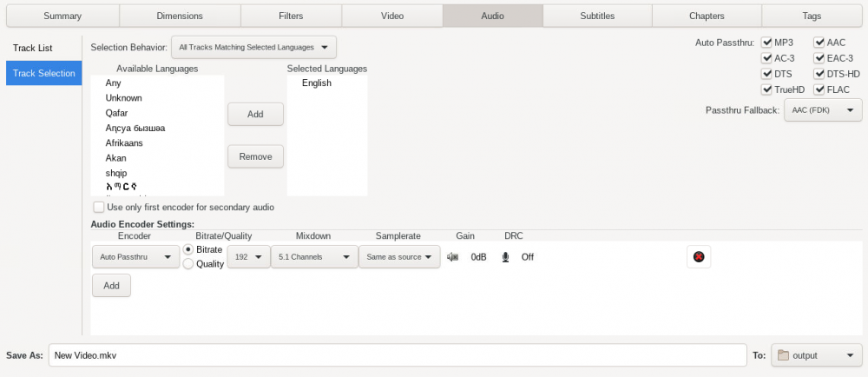Toggle AAC auto passthru checkbox
868x377 pixels.
point(819,42)
